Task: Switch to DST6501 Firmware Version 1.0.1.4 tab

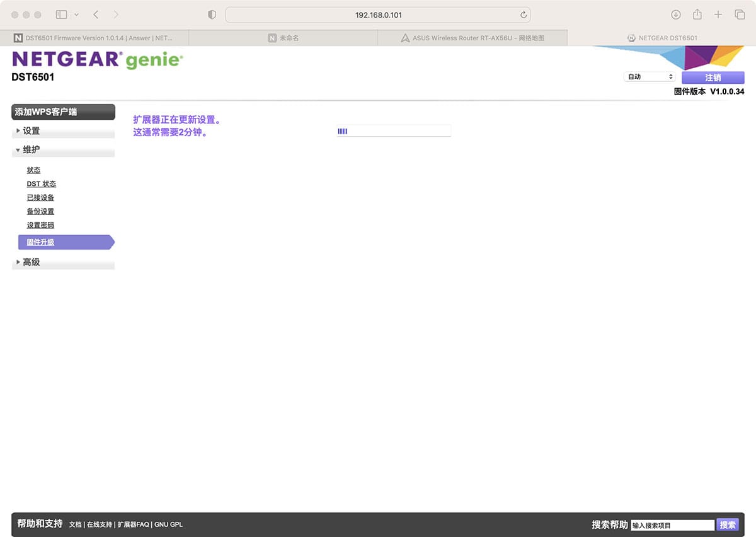Action: pyautogui.click(x=94, y=38)
